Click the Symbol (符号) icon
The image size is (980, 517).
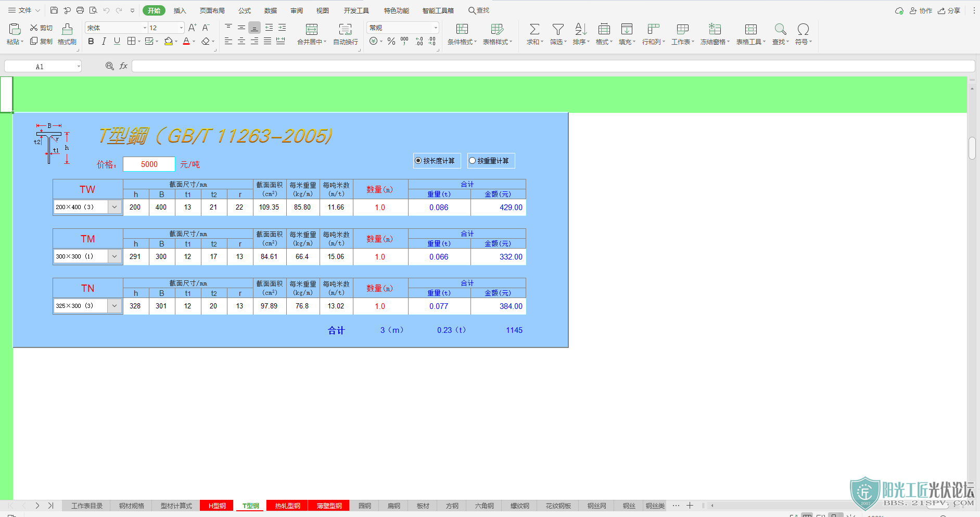tap(803, 29)
